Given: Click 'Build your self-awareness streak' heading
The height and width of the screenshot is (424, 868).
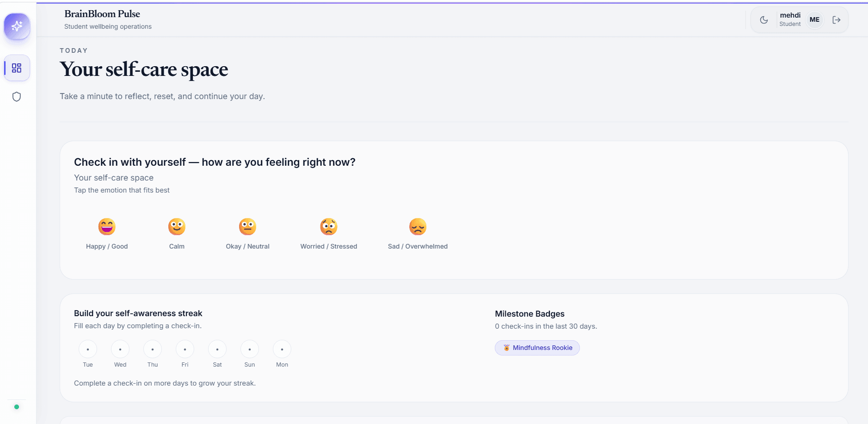Looking at the screenshot, I should tap(138, 313).
